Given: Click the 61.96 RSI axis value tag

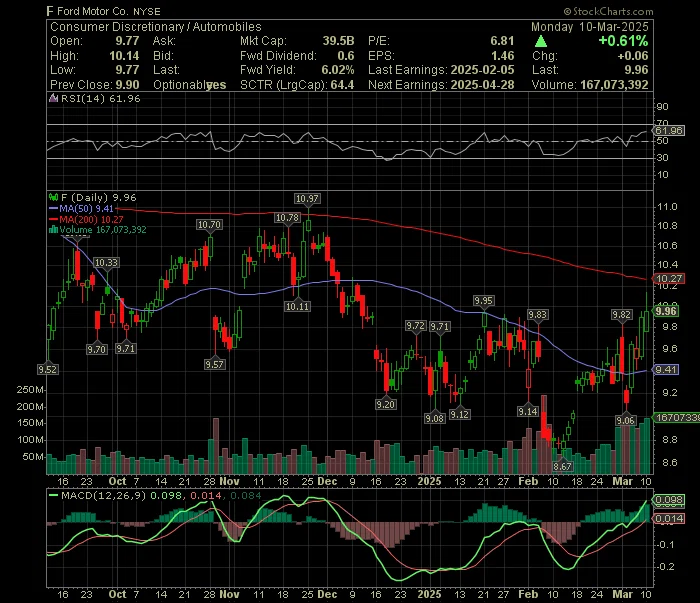Looking at the screenshot, I should coord(668,131).
